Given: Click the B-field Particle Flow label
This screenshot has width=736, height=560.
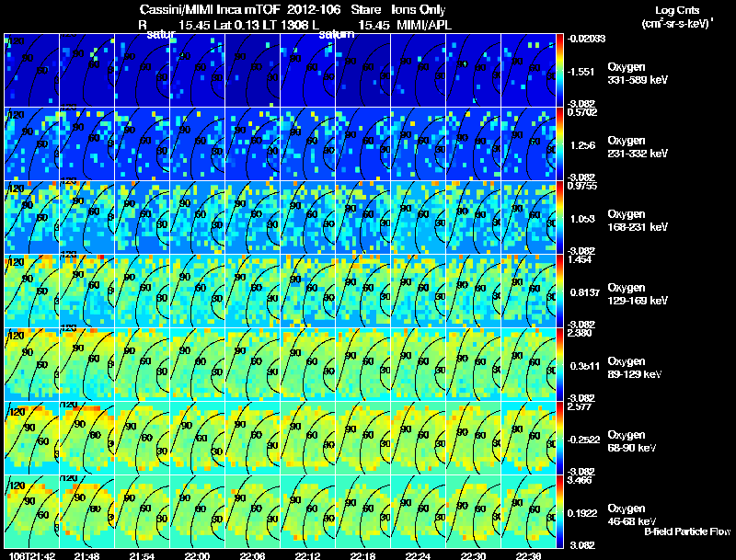Looking at the screenshot, I should click(x=687, y=531).
